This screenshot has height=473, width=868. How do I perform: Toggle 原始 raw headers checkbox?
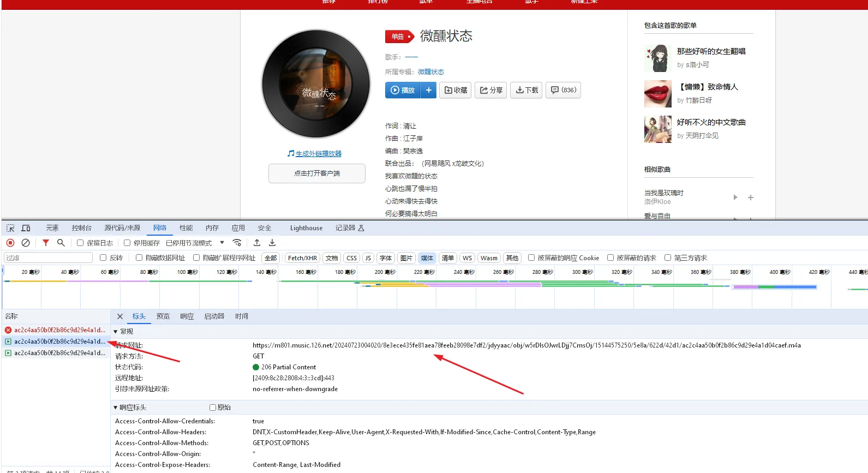(213, 408)
